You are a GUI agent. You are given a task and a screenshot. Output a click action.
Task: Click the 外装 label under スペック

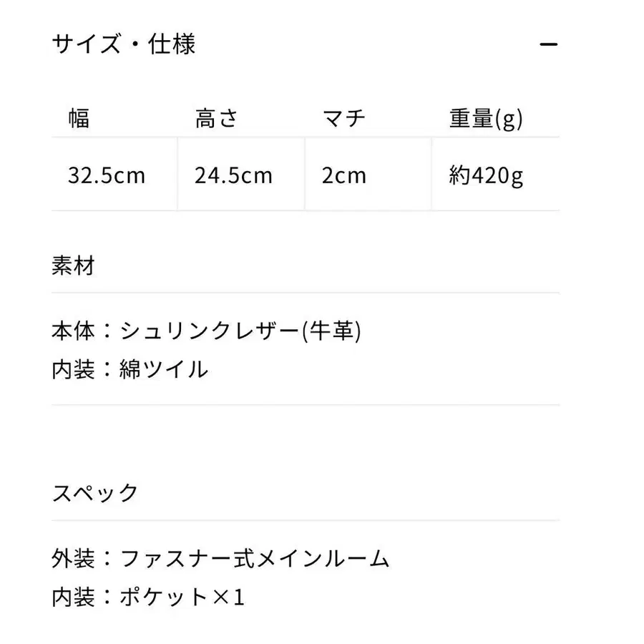[73, 558]
